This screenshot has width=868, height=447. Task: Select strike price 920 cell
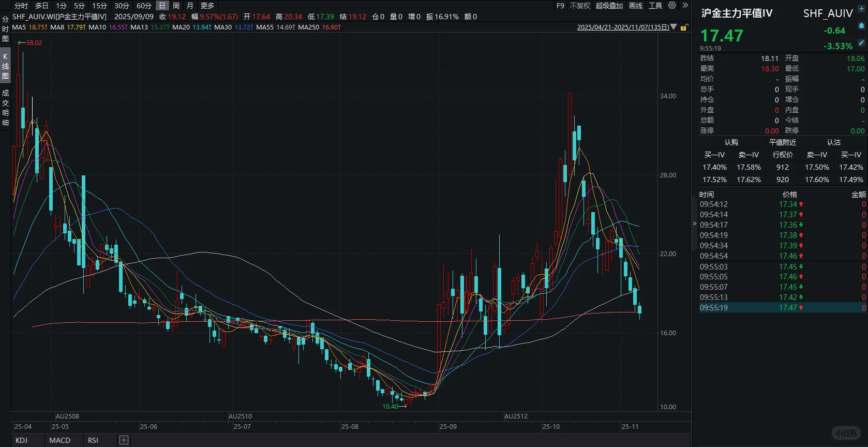[783, 180]
